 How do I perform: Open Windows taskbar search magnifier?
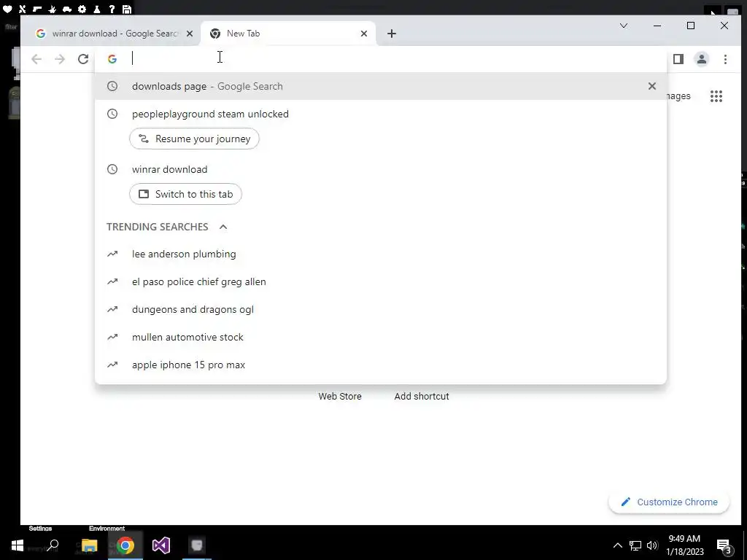tap(53, 545)
